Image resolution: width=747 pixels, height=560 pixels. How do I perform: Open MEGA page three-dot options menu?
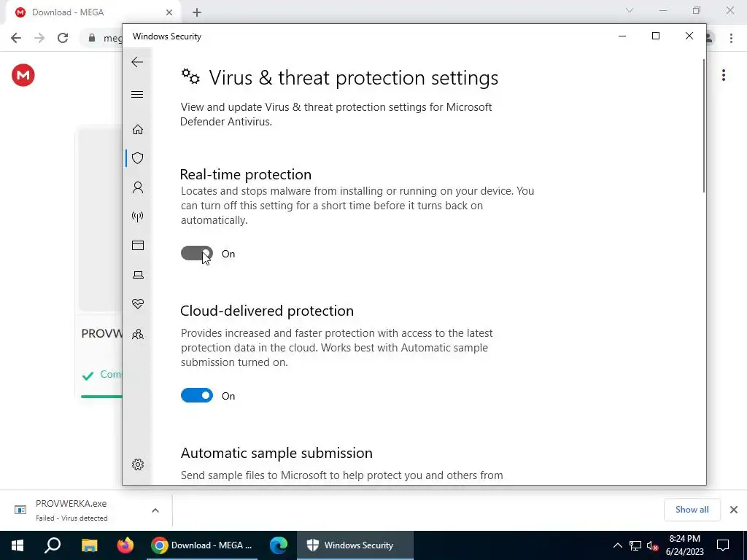click(723, 75)
